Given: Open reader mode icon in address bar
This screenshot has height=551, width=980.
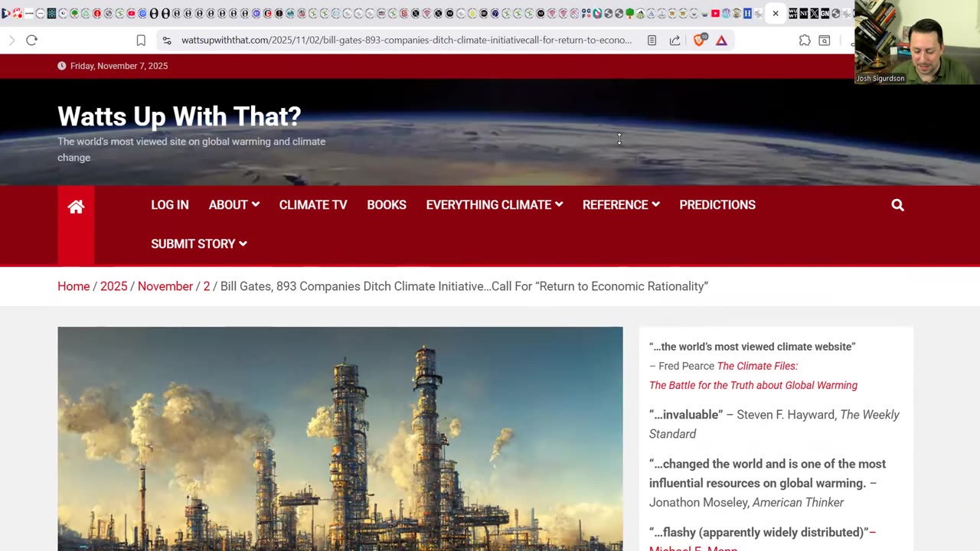Looking at the screenshot, I should click(x=652, y=41).
